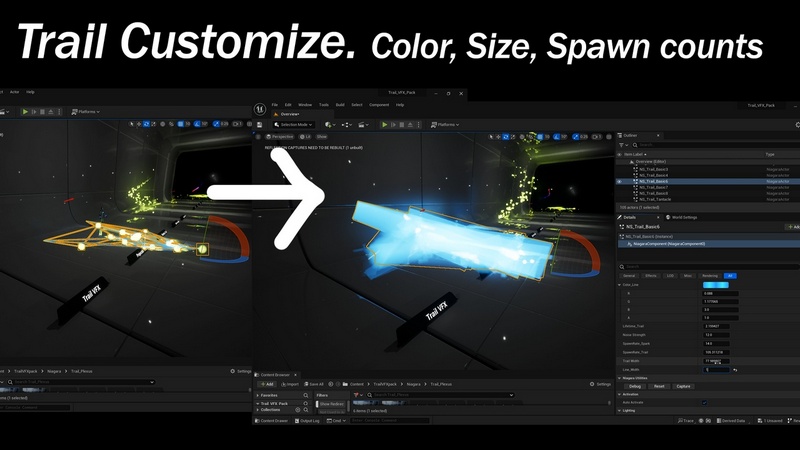Toggle visibility eye for NS_Trail_Basic6
800x450 pixels.
pyautogui.click(x=620, y=182)
